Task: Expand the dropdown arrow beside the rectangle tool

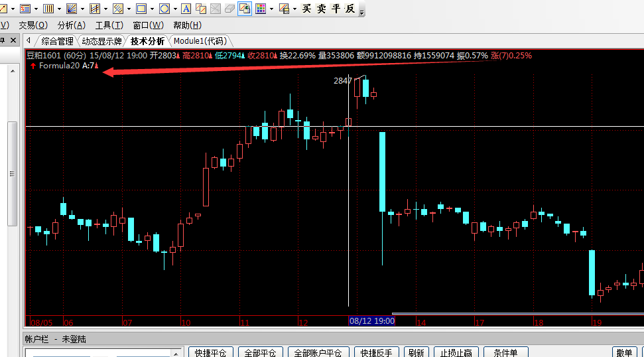Action: point(152,9)
